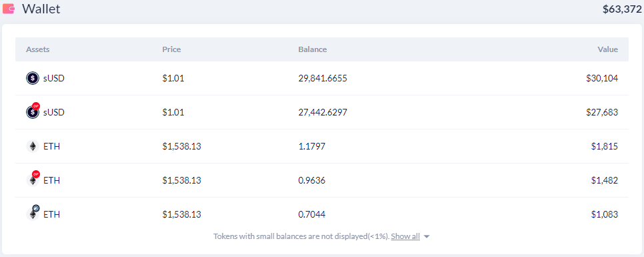Image resolution: width=644 pixels, height=257 pixels.
Task: Click the ETH label with balance 0.7044
Action: pos(52,214)
